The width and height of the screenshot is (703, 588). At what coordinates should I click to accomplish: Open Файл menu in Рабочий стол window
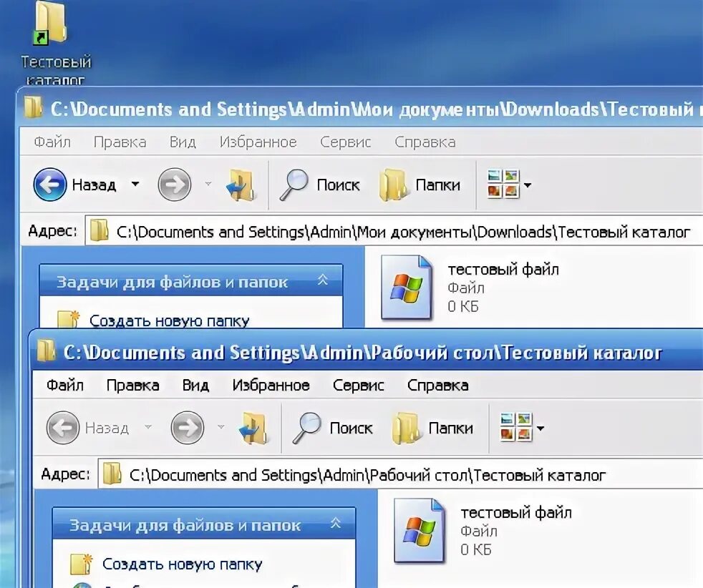[x=65, y=385]
